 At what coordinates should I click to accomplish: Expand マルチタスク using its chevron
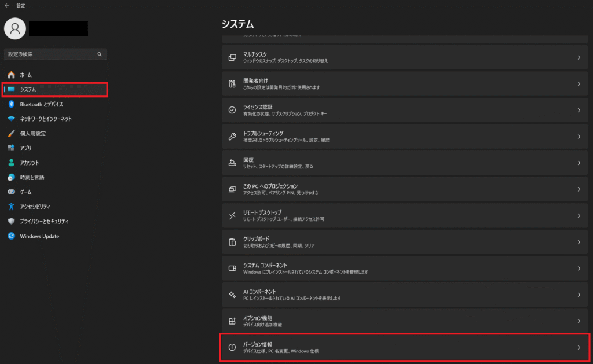pyautogui.click(x=579, y=57)
